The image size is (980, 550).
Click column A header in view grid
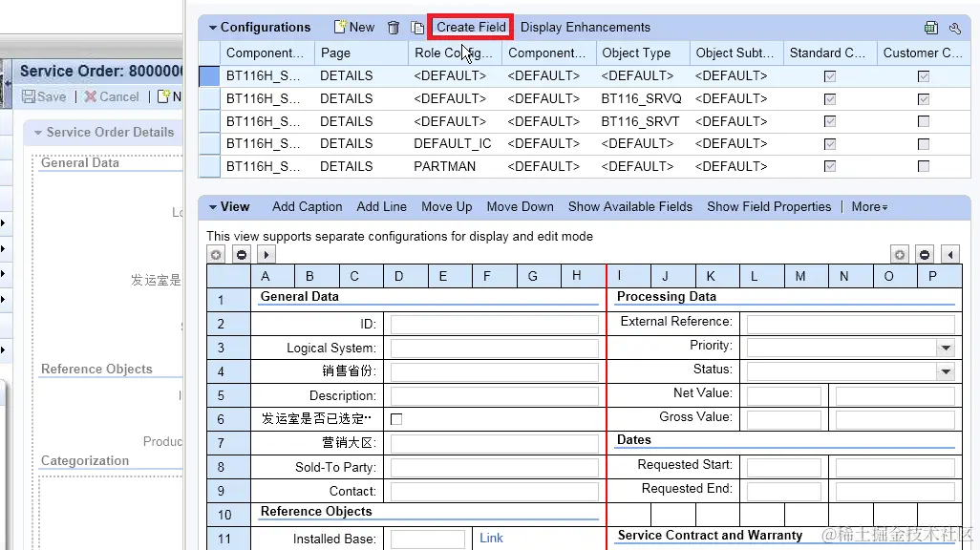[272, 276]
